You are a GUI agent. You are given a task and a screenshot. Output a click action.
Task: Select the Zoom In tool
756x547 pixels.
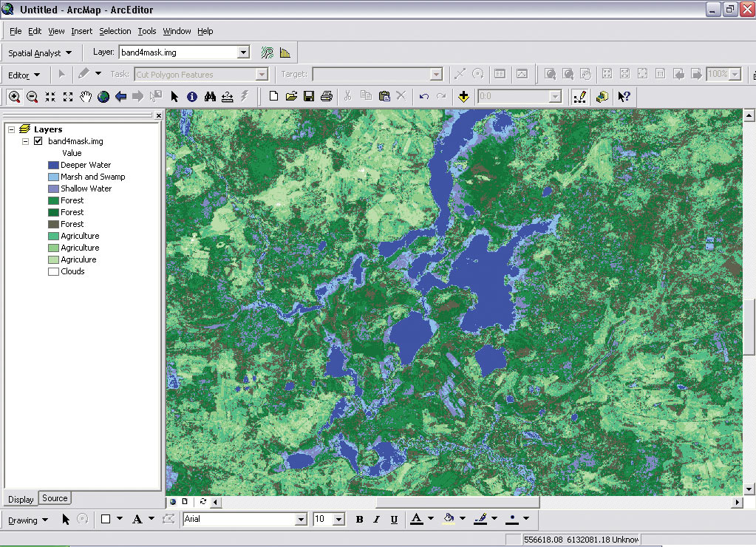coord(15,96)
